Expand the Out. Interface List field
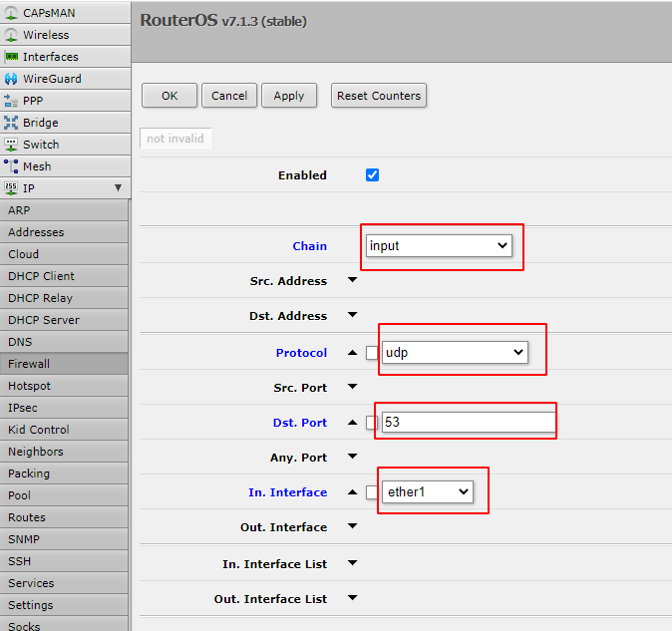This screenshot has height=631, width=672. (x=353, y=598)
